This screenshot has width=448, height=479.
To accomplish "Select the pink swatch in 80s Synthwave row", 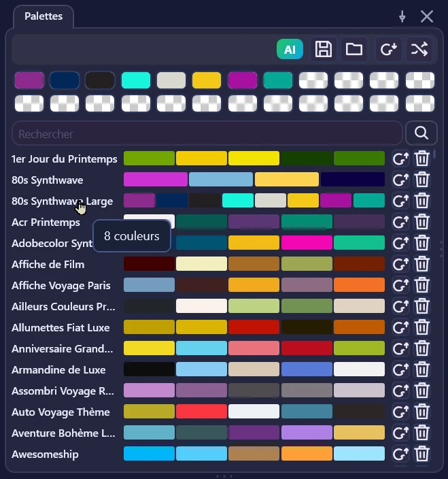I will point(156,180).
